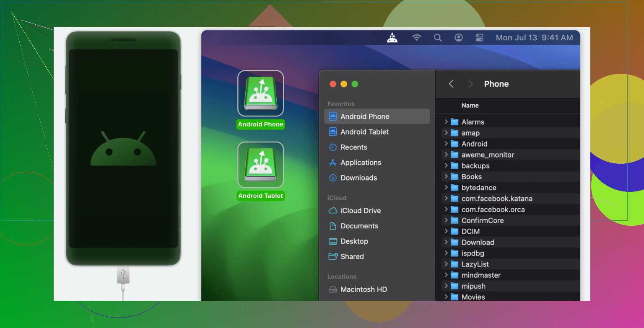The width and height of the screenshot is (644, 328).
Task: Click the Finder forward arrow
Action: tap(470, 84)
